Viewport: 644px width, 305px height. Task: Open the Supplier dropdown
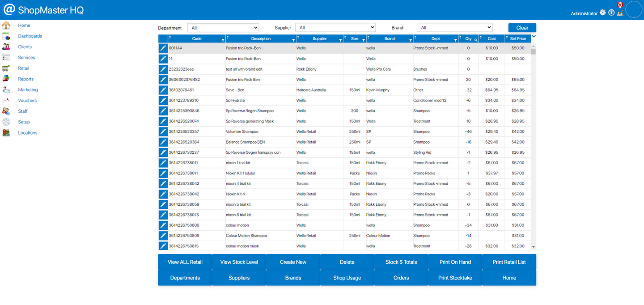335,28
